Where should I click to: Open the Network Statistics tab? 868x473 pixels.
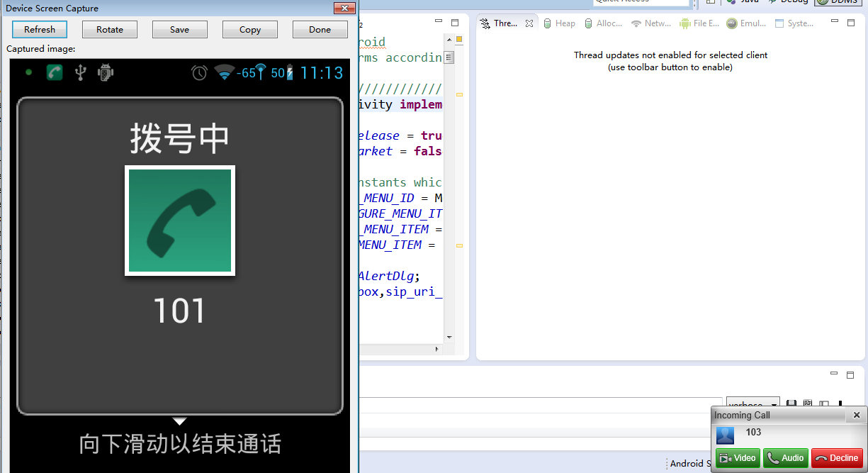[650, 23]
